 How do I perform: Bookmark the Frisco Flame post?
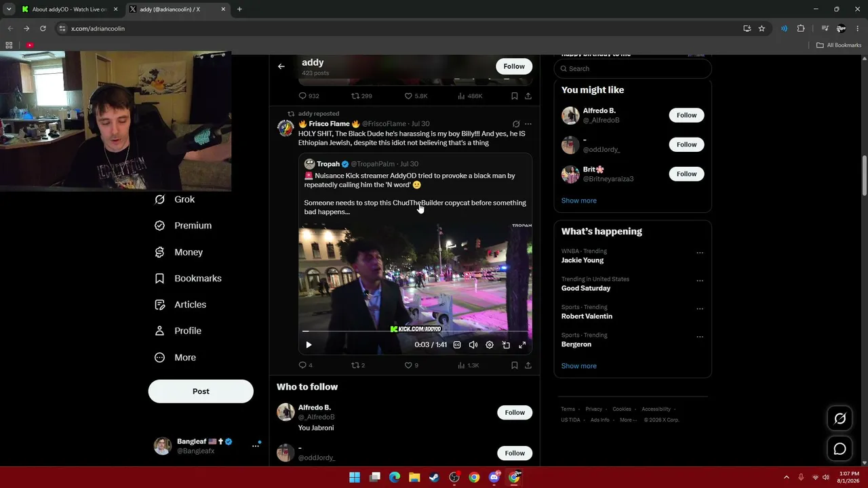pos(515,365)
